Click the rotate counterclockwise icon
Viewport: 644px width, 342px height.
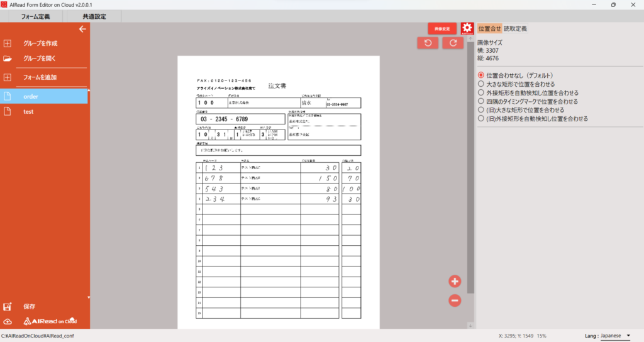point(428,43)
